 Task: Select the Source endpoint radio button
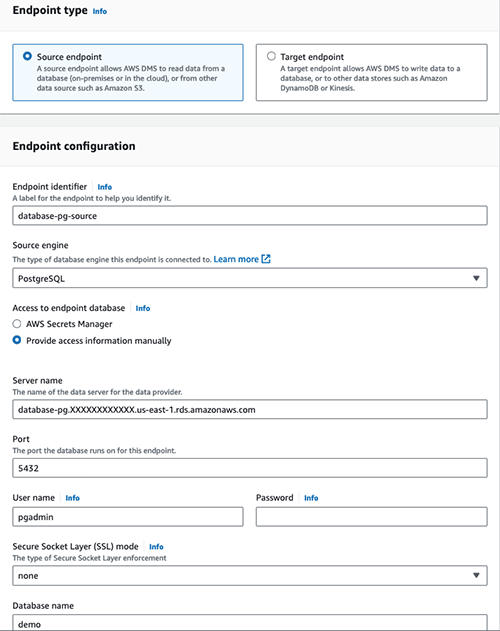click(27, 56)
